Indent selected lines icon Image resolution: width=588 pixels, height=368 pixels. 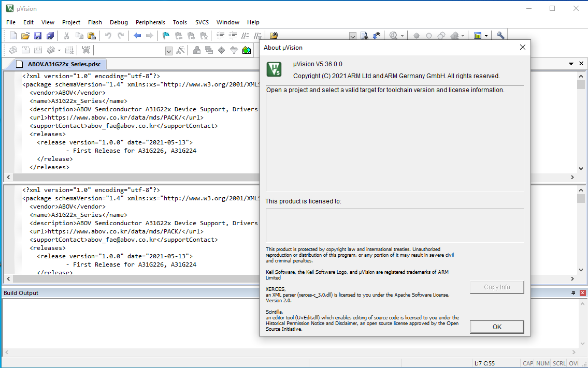coord(220,36)
